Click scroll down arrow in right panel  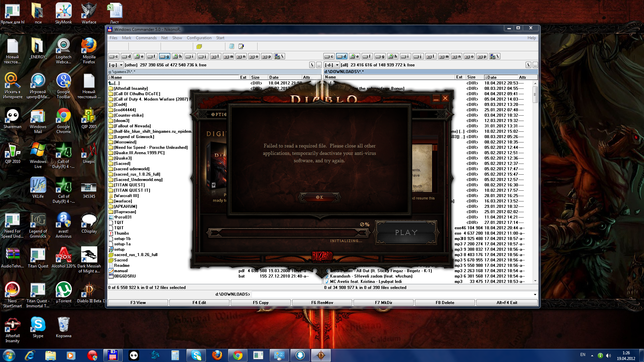coord(535,281)
